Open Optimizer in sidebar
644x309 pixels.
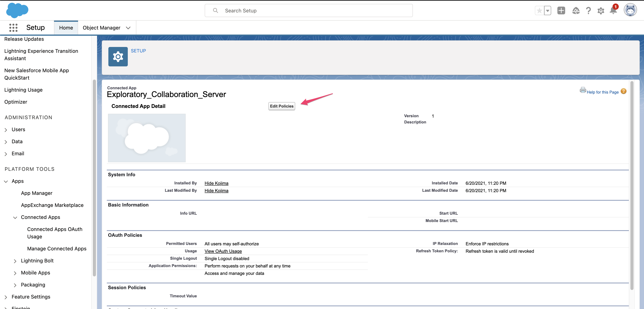click(16, 102)
